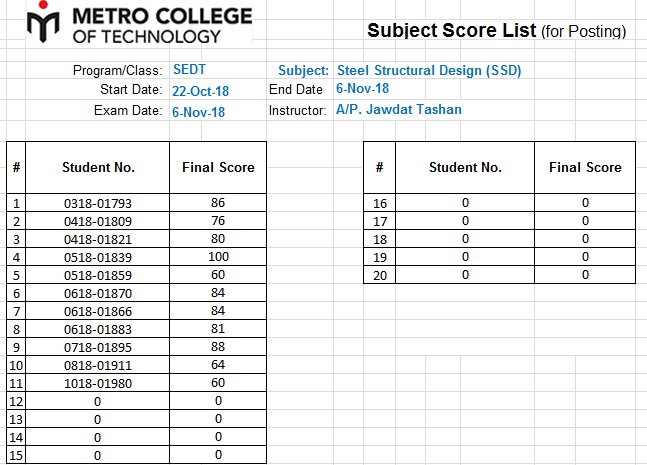The image size is (647, 465).
Task: Click the Metro College of Technology logo
Action: pyautogui.click(x=139, y=22)
